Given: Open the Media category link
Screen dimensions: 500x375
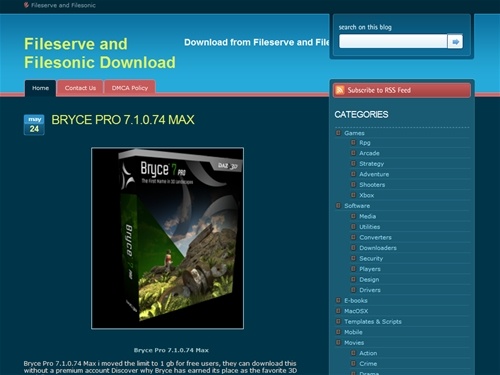Looking at the screenshot, I should (368, 216).
